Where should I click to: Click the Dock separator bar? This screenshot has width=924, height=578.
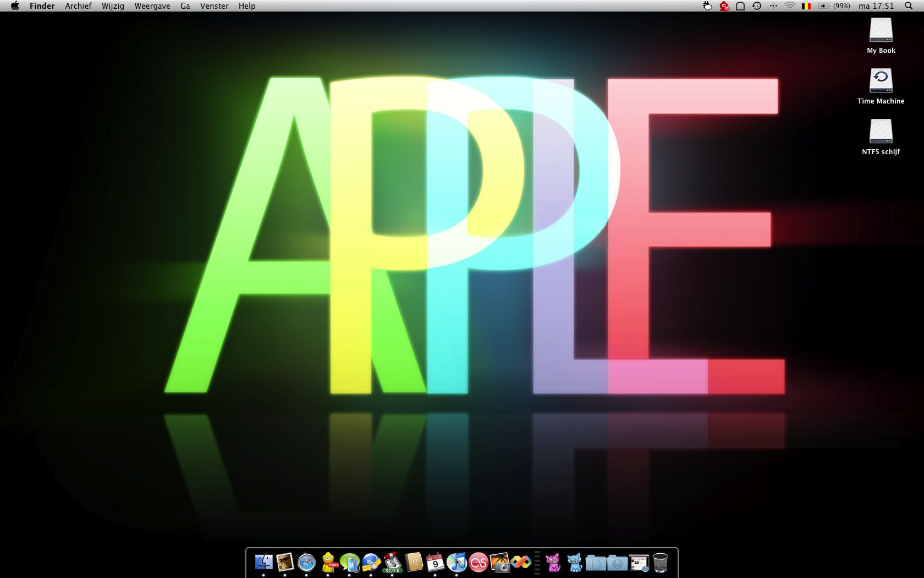[x=537, y=563]
